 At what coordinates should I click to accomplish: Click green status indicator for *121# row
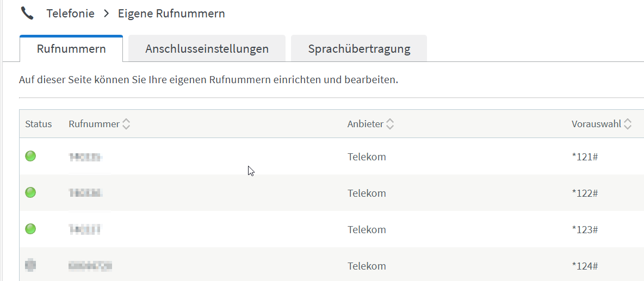click(x=30, y=157)
